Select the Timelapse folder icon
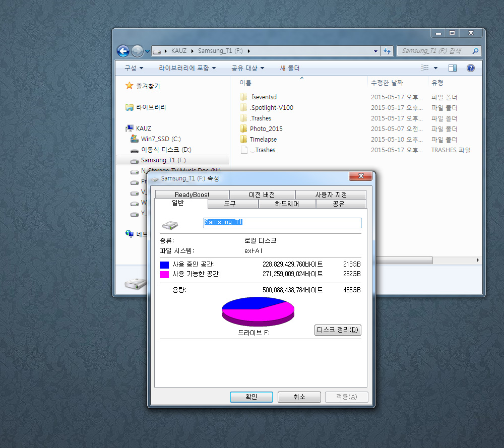The width and height of the screenshot is (504, 448). pyautogui.click(x=244, y=140)
